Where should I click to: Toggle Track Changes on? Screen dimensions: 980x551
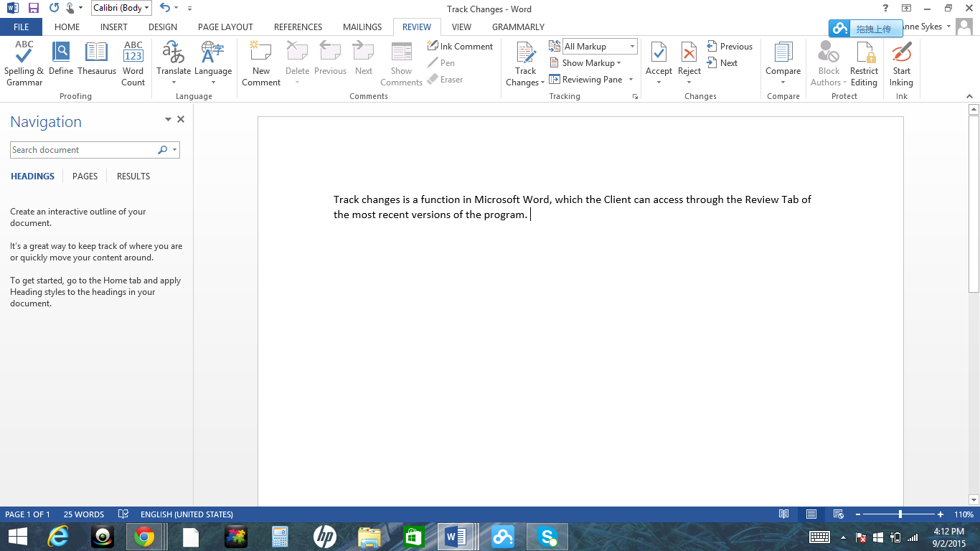pos(524,57)
